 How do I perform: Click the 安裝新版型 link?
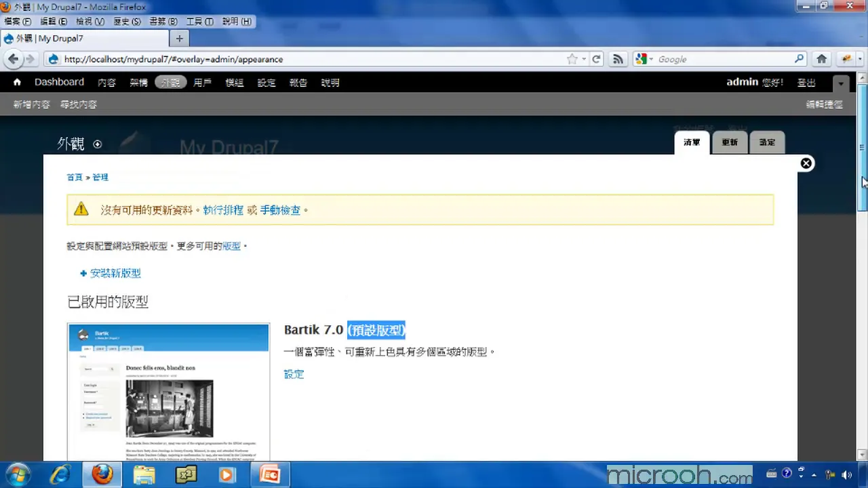115,273
